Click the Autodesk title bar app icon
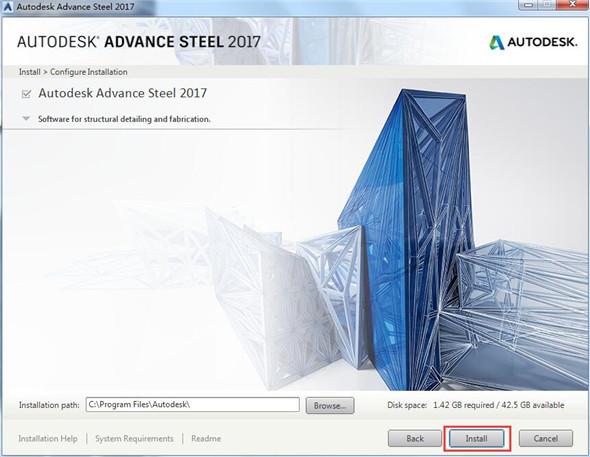This screenshot has width=590, height=457. pyautogui.click(x=7, y=6)
